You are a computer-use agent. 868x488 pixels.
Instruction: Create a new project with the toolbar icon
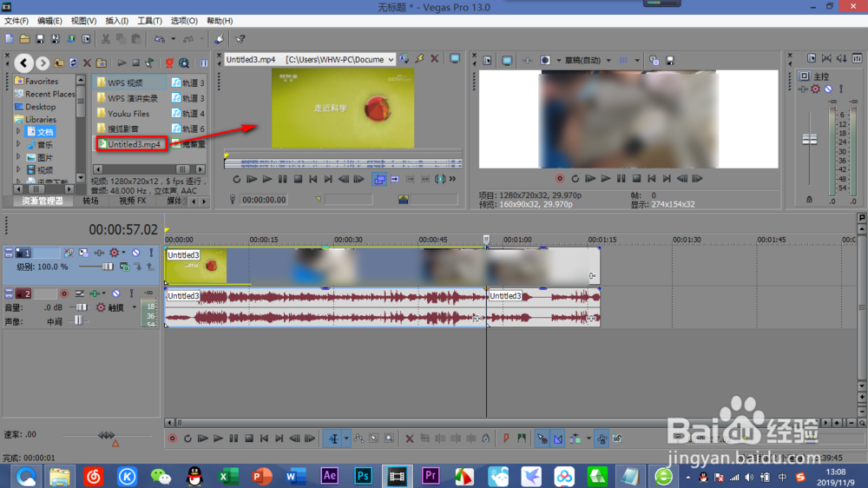click(x=10, y=39)
